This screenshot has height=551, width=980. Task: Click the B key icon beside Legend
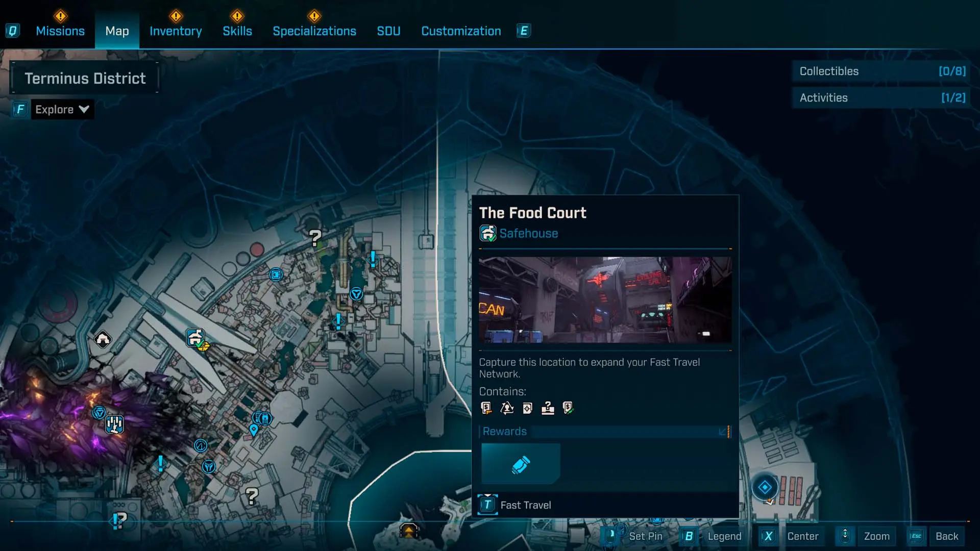[689, 536]
